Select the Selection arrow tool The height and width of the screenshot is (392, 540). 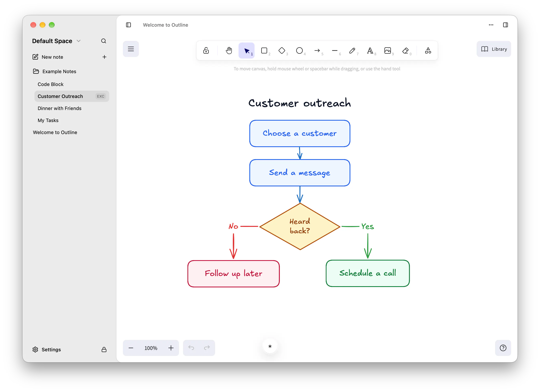point(246,51)
